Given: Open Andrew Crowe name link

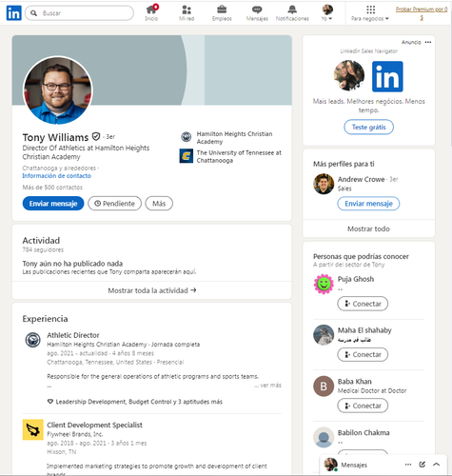Looking at the screenshot, I should (x=361, y=179).
